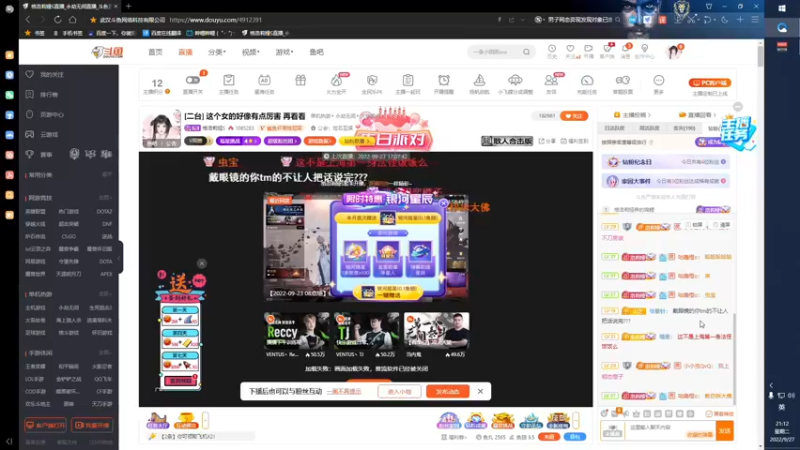The image size is (800, 450).
Task: Click 客户端打开 button at sidebar bottom
Action: click(45, 425)
